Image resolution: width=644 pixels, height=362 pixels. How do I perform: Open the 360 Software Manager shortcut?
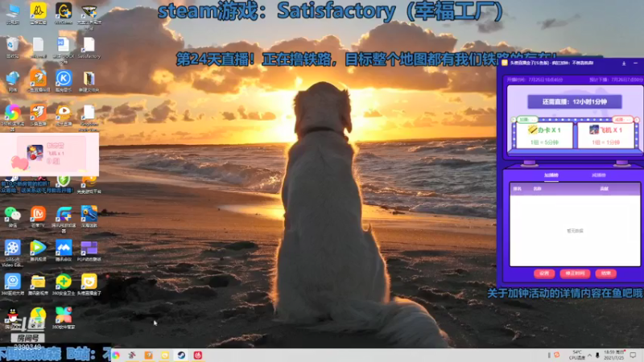(64, 318)
